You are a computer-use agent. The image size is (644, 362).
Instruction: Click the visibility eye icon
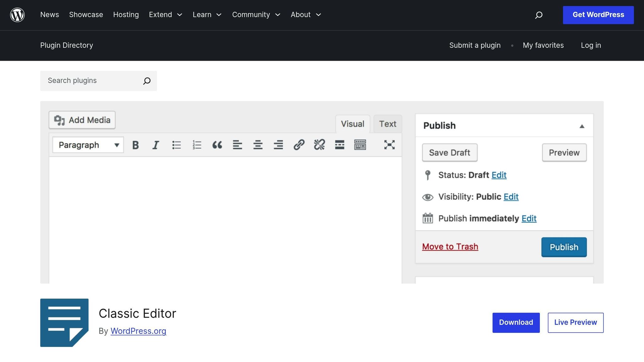[x=428, y=197]
